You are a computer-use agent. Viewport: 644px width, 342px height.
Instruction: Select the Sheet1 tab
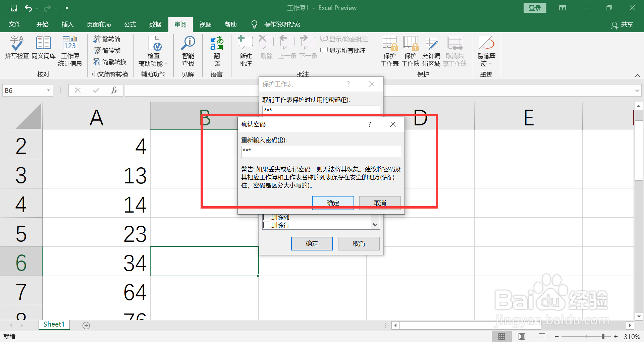tap(54, 324)
